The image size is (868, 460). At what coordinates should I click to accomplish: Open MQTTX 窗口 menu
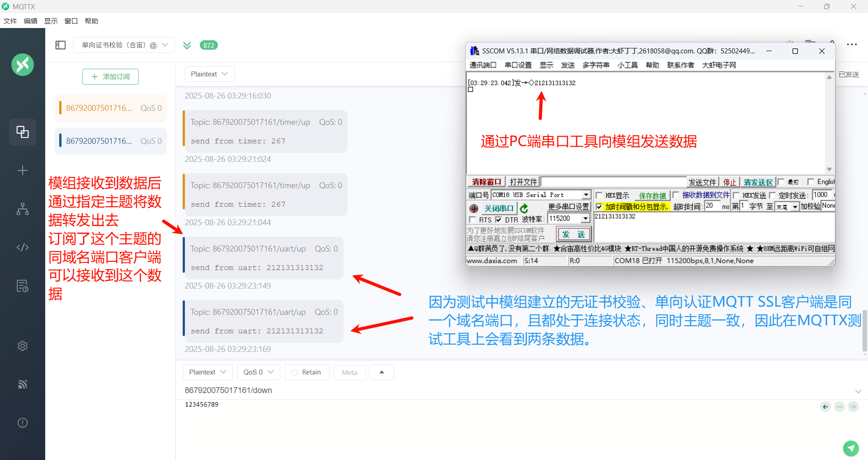(x=71, y=21)
